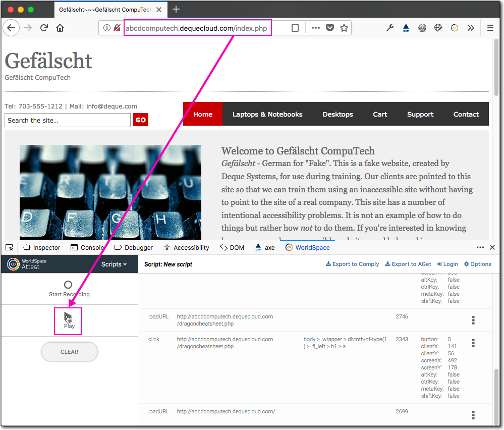Open the Firefox hamburger menu
The width and height of the screenshot is (504, 430).
490,28
